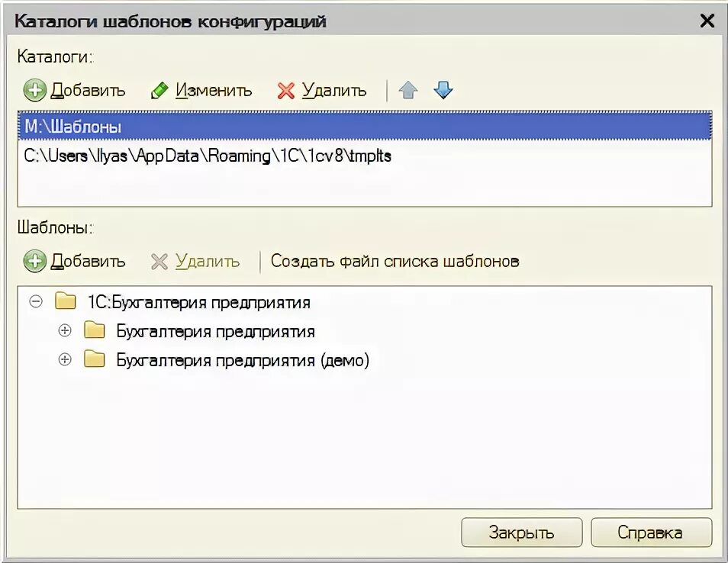728x563 pixels.
Task: Expand the Бухгалтерия предприятия subfolder
Action: click(x=65, y=330)
